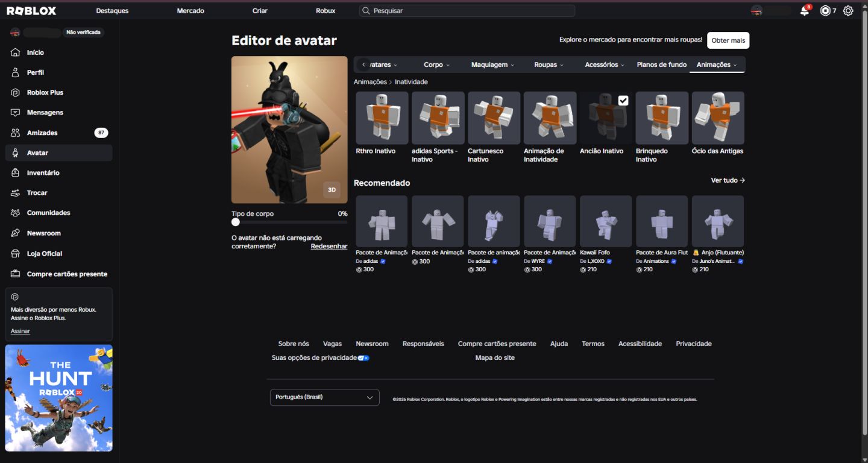
Task: Click Assinar Roblox Plus link
Action: (x=20, y=331)
